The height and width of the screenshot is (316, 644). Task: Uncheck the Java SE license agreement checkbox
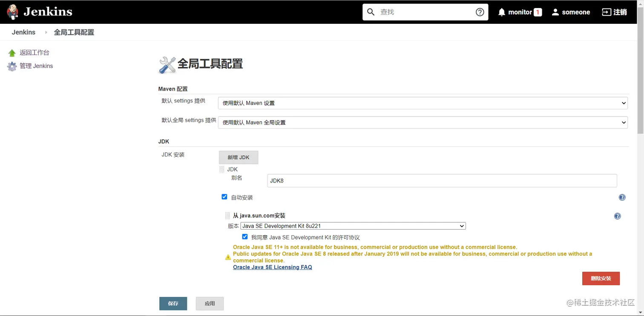[244, 236]
